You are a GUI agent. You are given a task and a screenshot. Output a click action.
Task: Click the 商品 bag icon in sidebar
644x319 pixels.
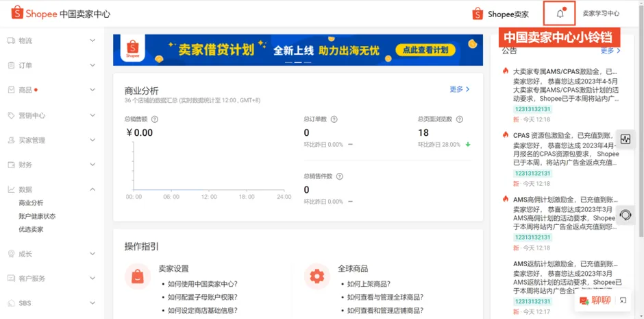point(12,90)
